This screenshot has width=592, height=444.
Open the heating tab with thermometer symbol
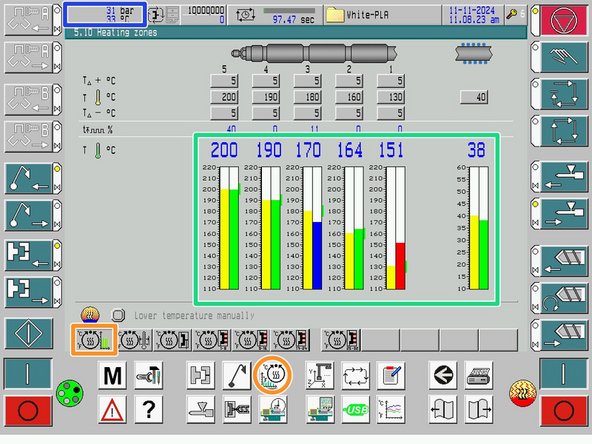click(135, 340)
